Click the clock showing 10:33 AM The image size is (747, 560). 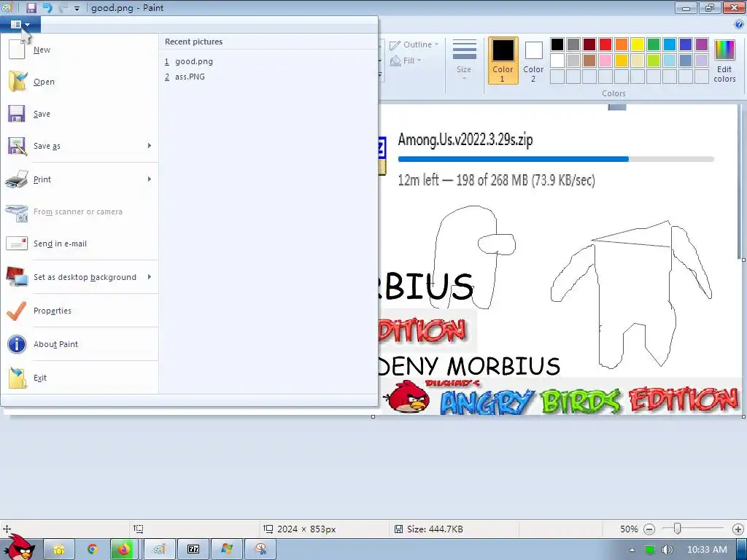click(x=707, y=550)
